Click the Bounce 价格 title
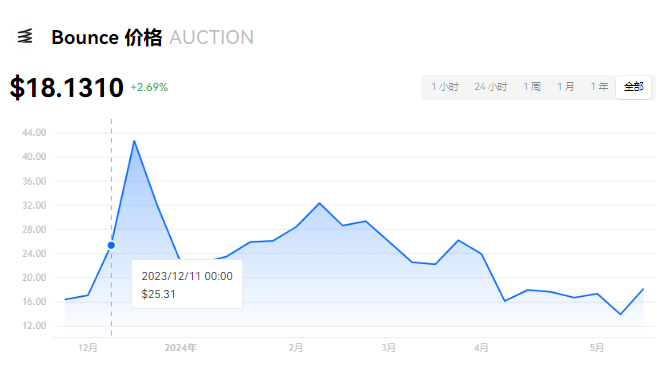Image resolution: width=663 pixels, height=380 pixels. (107, 38)
